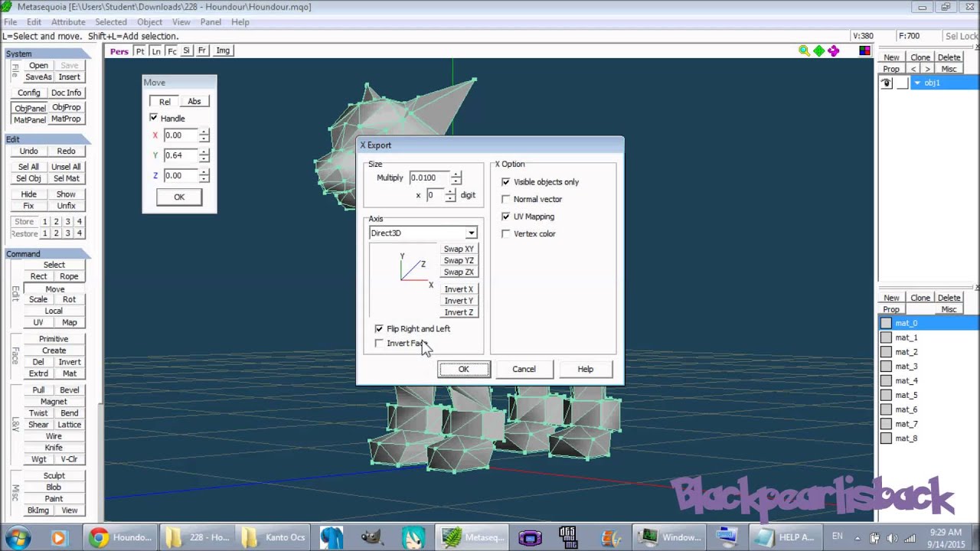The image size is (980, 551).
Task: Click the four-color viewport layout icon
Action: (x=864, y=51)
